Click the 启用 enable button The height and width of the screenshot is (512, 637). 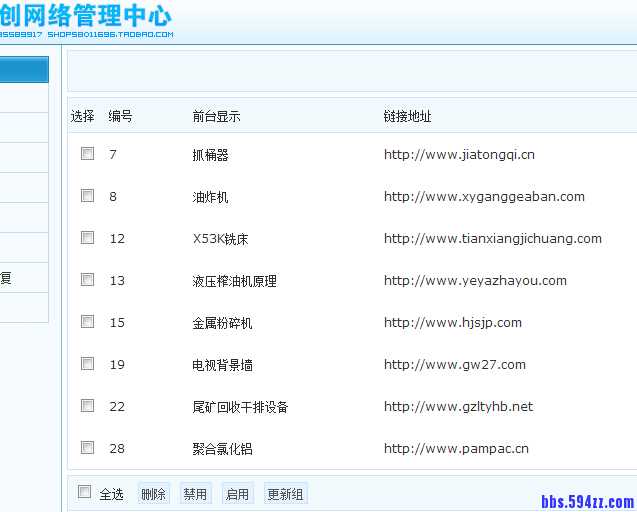(x=237, y=494)
